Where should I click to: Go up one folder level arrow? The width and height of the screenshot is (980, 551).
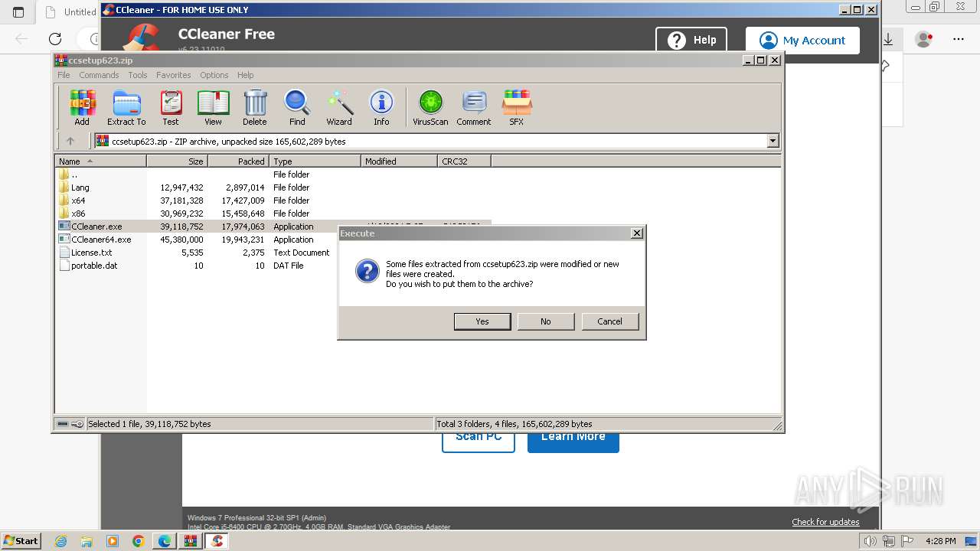coord(70,141)
